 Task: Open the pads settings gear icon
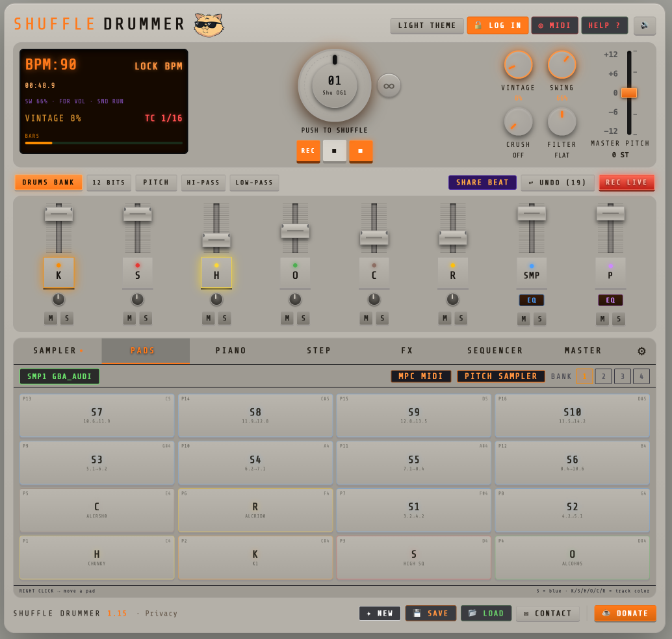[641, 351]
